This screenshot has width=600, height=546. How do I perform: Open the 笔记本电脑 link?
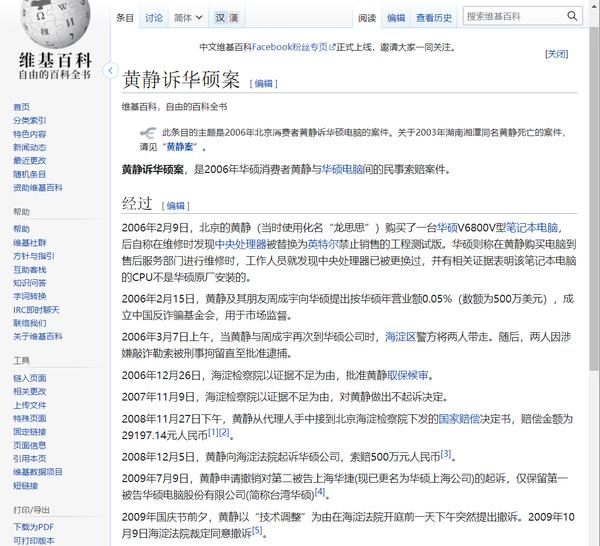(532, 228)
